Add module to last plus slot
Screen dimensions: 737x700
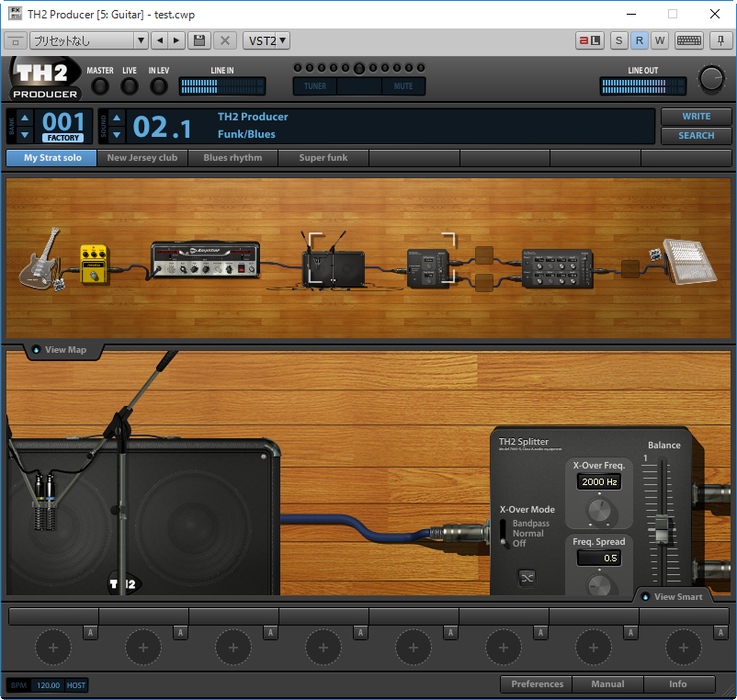coord(684,648)
